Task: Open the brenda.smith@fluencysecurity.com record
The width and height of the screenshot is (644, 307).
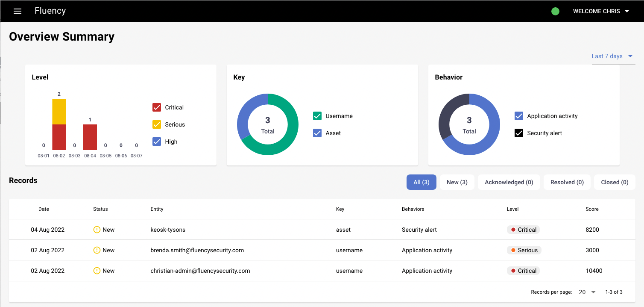Action: (x=197, y=250)
